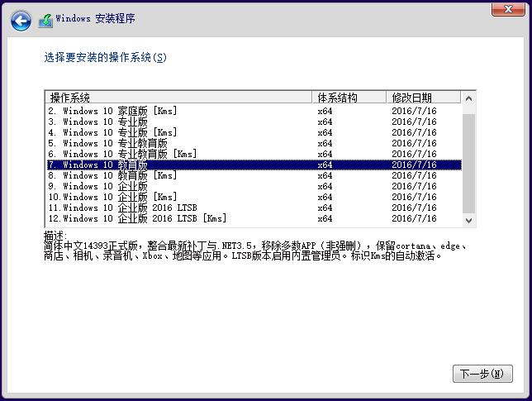Click the Windows Setup installer icon
This screenshot has width=532, height=401.
click(x=45, y=21)
